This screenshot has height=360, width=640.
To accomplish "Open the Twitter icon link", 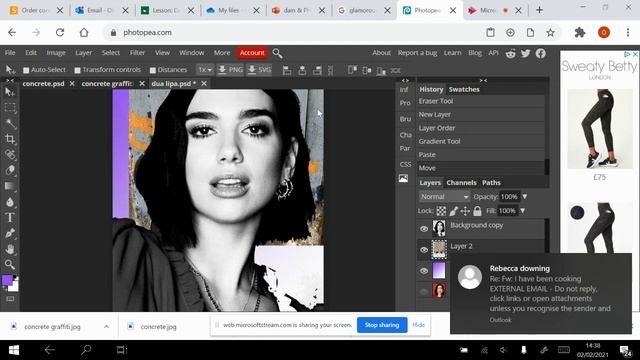I will tap(525, 53).
